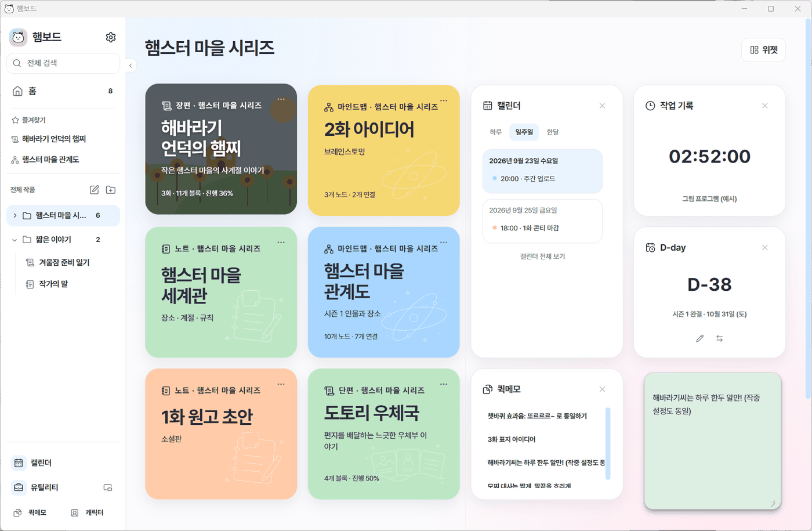Click the pop-out icon next to 유틸리티

point(108,487)
